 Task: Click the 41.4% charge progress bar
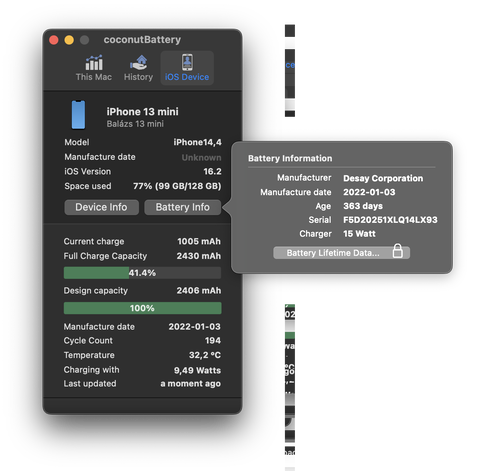[142, 273]
